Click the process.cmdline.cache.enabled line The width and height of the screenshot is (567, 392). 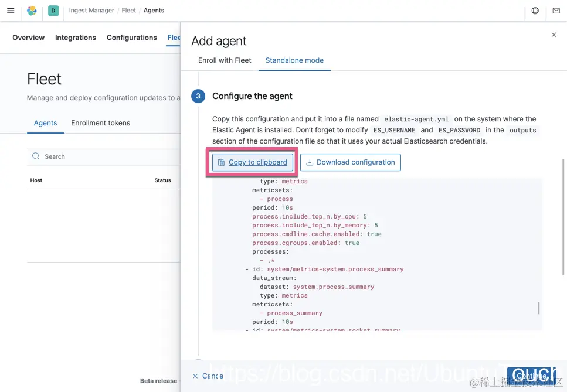pos(317,234)
